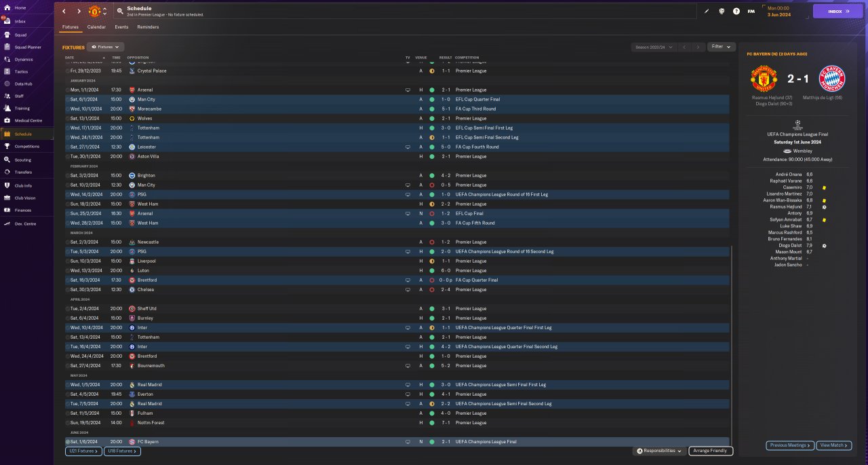868x465 pixels.
Task: Toggle selection circle for Morecambe 10/1/2024 fixture
Action: (68, 109)
